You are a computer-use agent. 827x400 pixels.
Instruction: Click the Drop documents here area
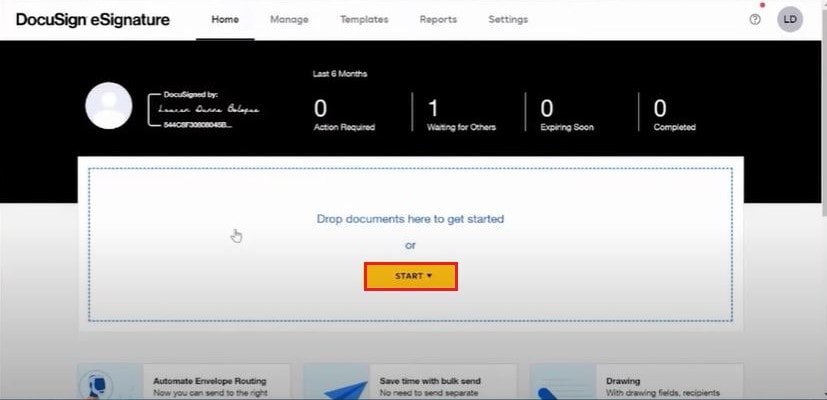410,244
